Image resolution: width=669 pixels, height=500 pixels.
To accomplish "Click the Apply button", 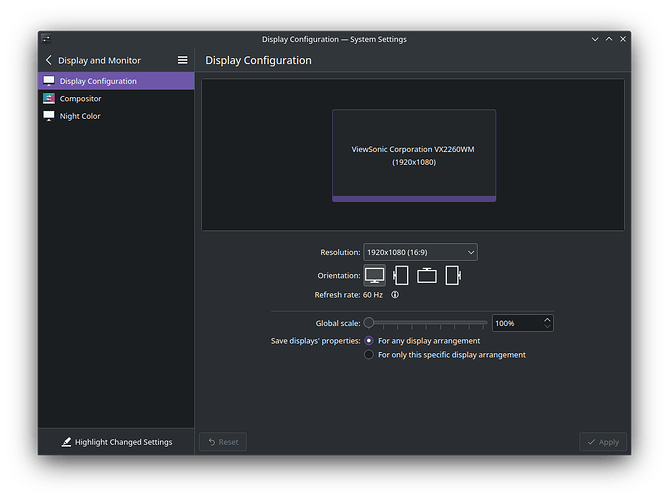I will 603,442.
